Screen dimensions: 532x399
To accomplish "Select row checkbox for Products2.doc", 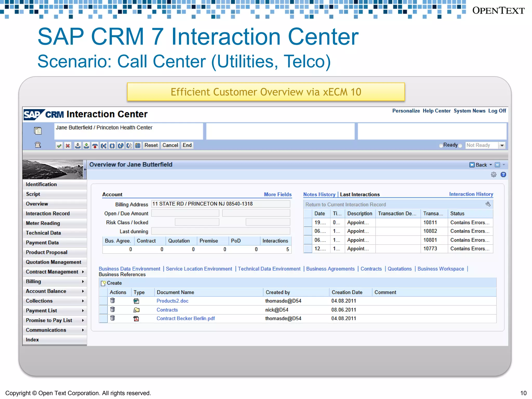I will coord(103,301).
